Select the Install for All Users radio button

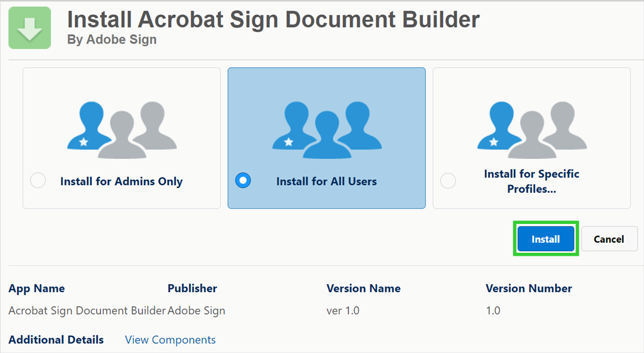[x=243, y=181]
